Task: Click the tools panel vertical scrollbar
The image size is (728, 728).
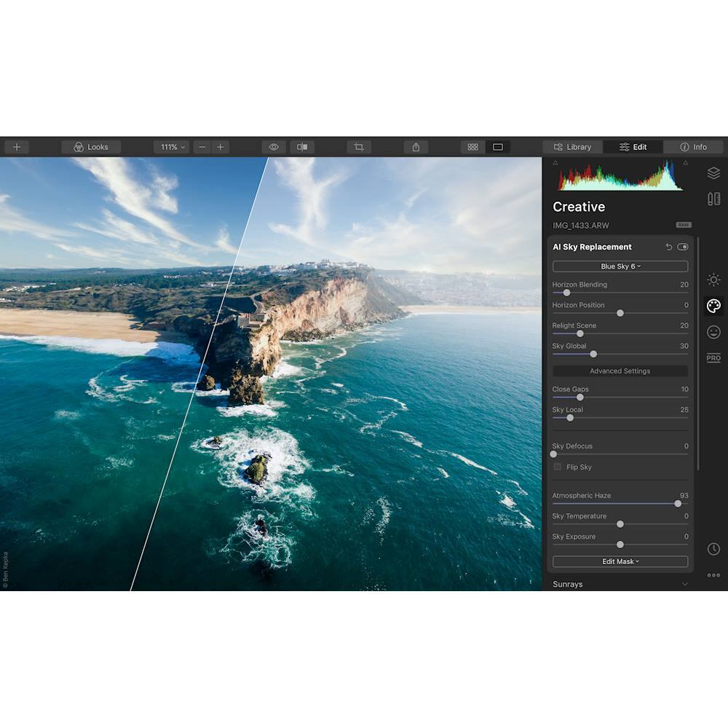Action: tap(698, 353)
